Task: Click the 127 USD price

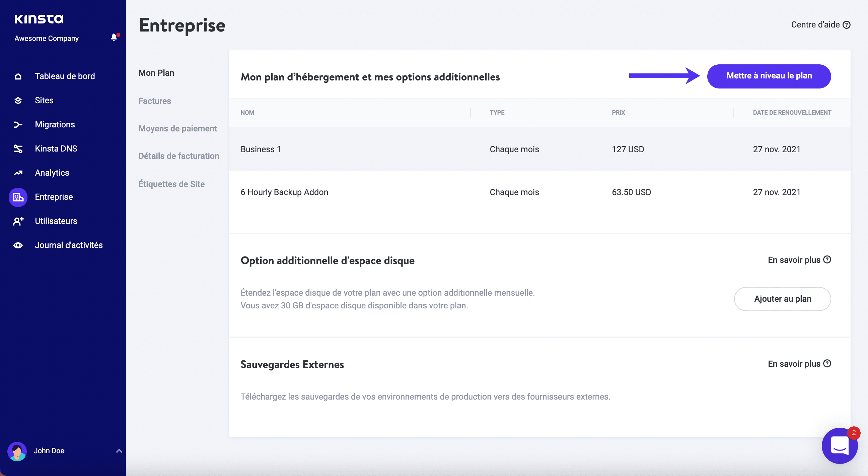Action: tap(628, 150)
